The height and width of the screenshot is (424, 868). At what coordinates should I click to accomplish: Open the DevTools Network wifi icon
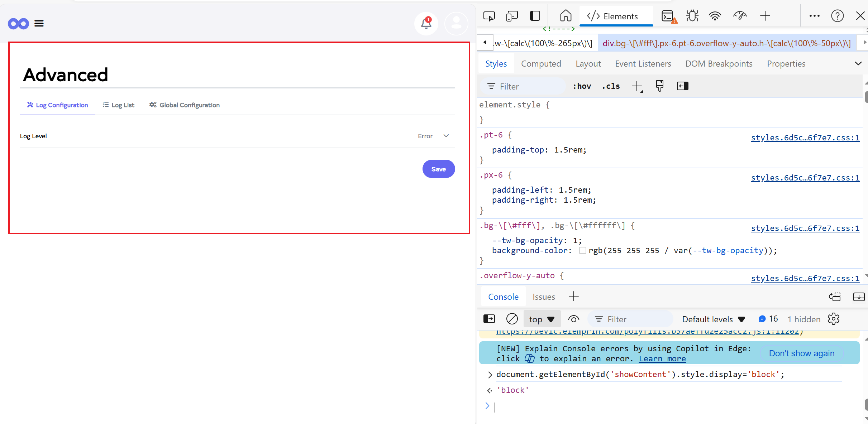pyautogui.click(x=715, y=16)
